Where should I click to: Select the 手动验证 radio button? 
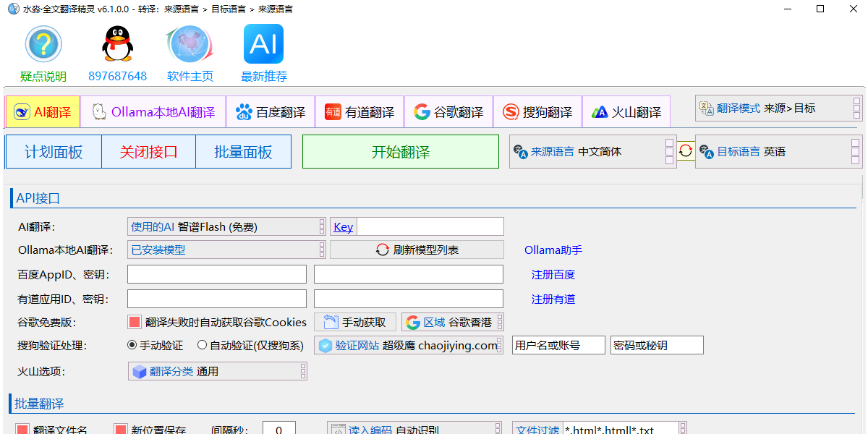pyautogui.click(x=132, y=345)
